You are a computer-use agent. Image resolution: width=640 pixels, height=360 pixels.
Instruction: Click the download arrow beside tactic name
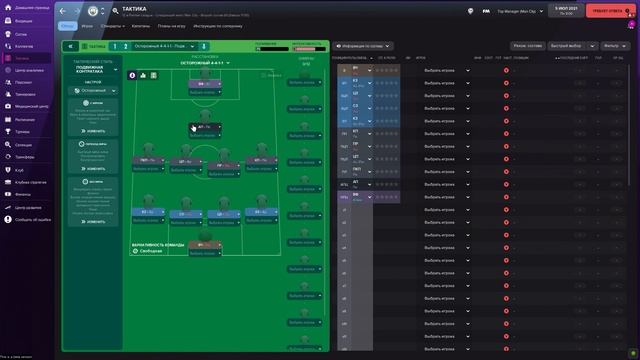click(x=204, y=46)
